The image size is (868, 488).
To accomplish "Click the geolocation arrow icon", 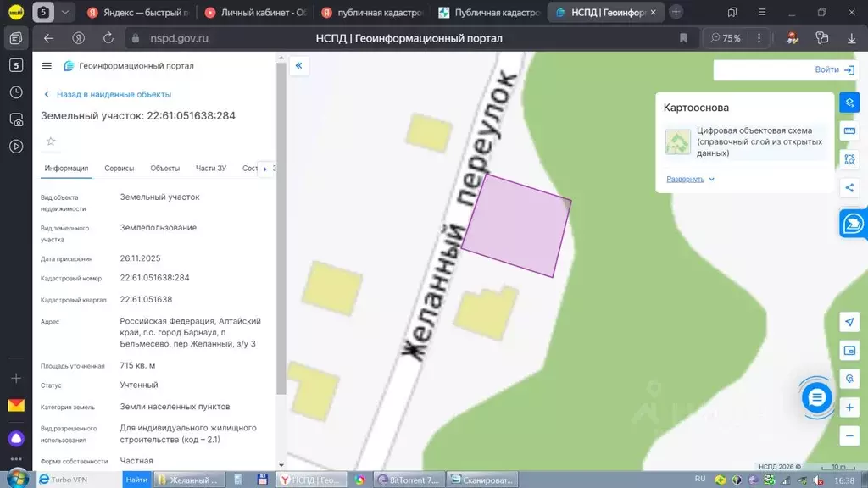I will [x=849, y=322].
